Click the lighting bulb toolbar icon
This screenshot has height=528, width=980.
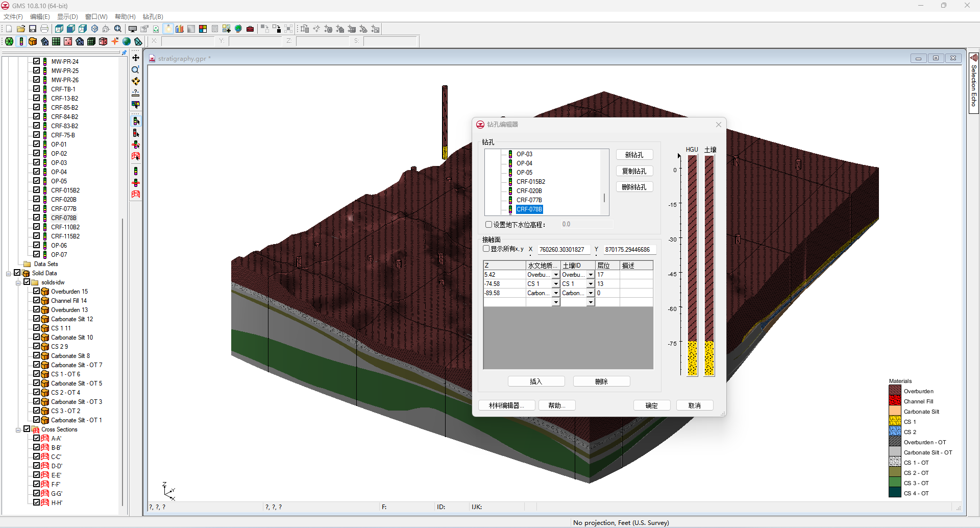click(168, 29)
